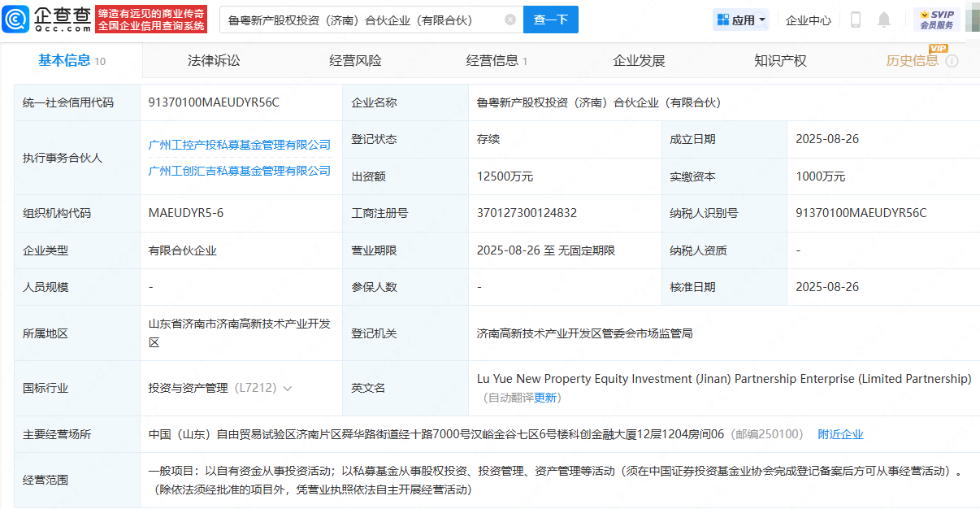Click the 所属地区 value text
Screen dimensions: 980x509
[240, 333]
